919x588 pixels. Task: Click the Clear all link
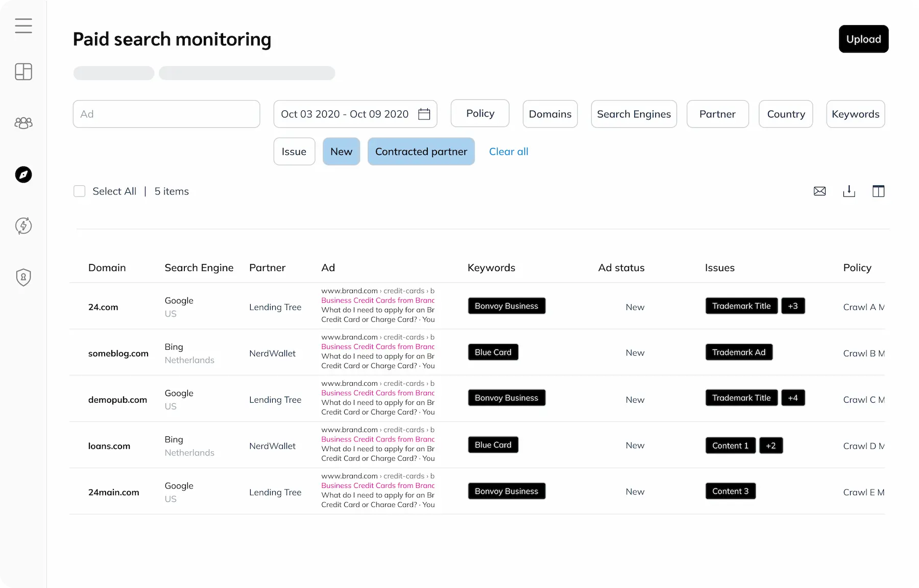[x=509, y=151]
